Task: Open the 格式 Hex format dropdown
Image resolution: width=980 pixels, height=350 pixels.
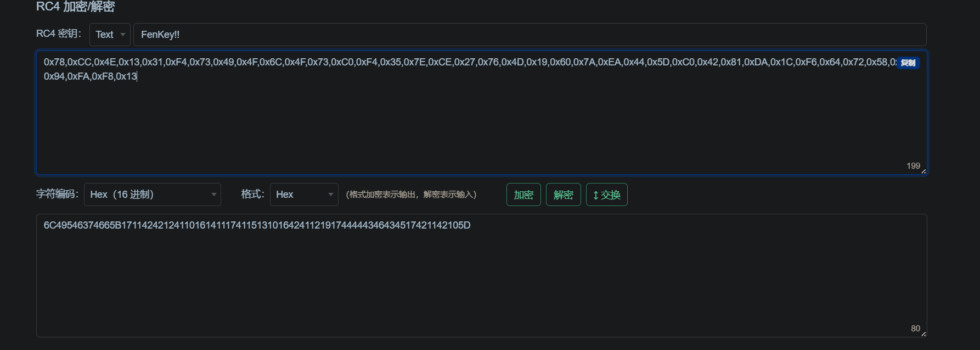Action: pyautogui.click(x=304, y=195)
